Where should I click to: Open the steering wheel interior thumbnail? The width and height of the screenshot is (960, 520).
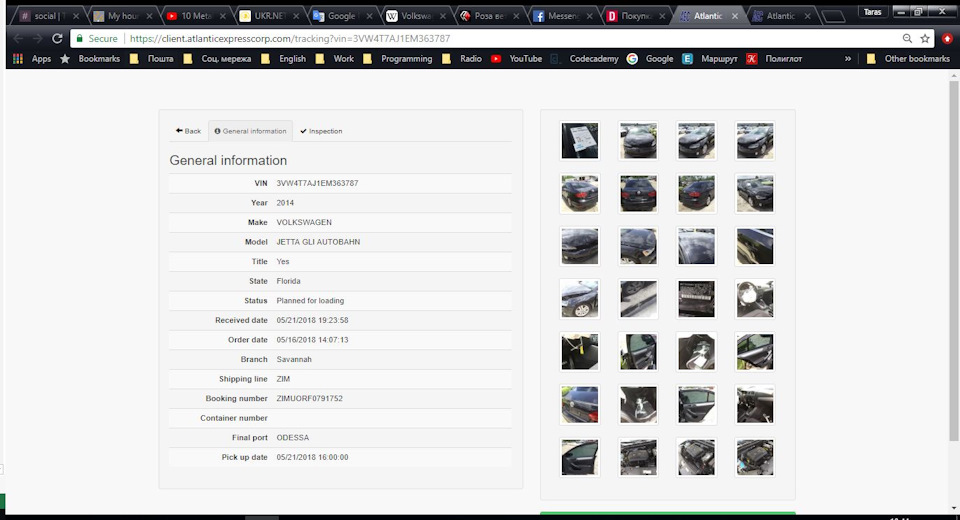click(x=755, y=299)
